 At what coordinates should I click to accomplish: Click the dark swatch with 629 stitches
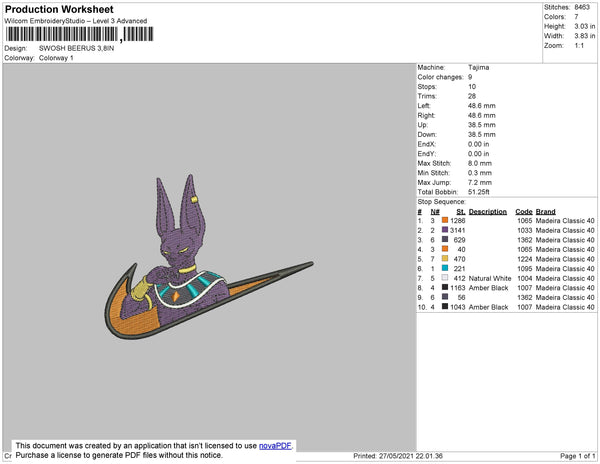(445, 240)
